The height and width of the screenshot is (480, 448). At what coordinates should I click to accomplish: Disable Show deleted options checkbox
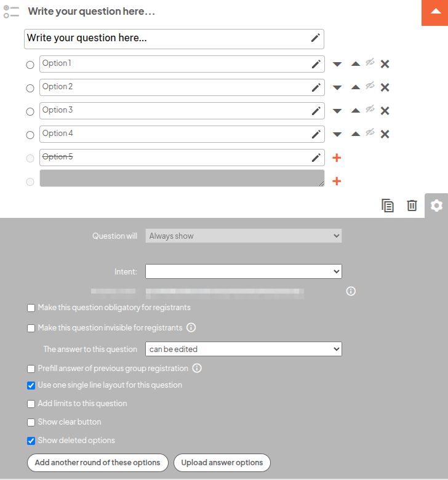[x=31, y=441]
